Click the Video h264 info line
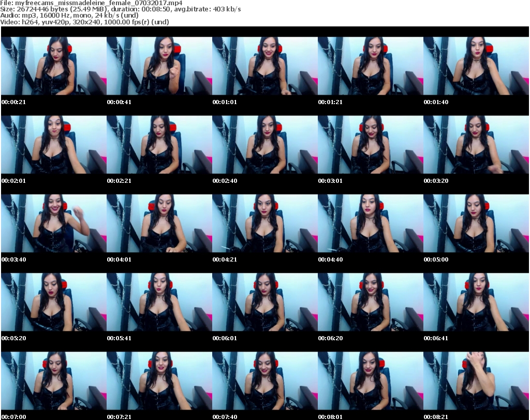This screenshot has width=530, height=420. [84, 22]
